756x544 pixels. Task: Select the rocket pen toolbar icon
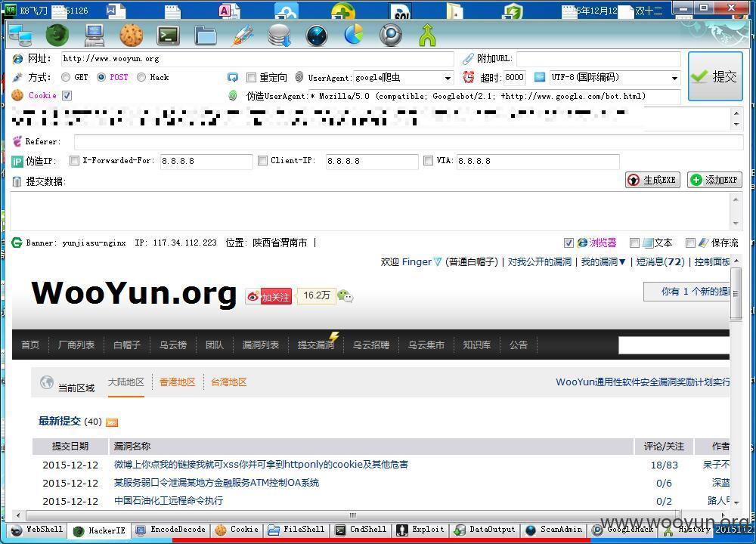pyautogui.click(x=242, y=36)
